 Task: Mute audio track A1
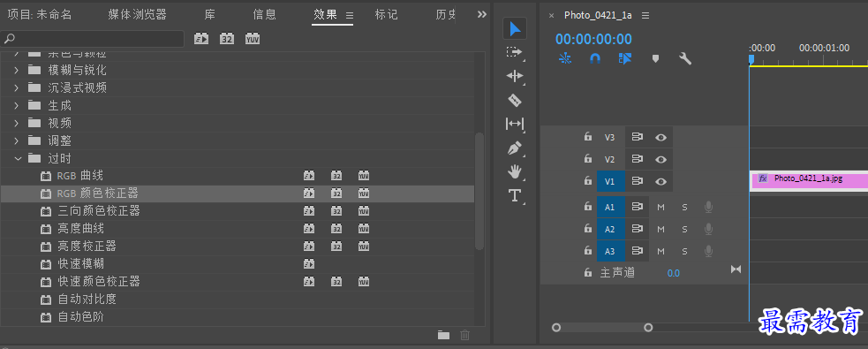coord(660,207)
